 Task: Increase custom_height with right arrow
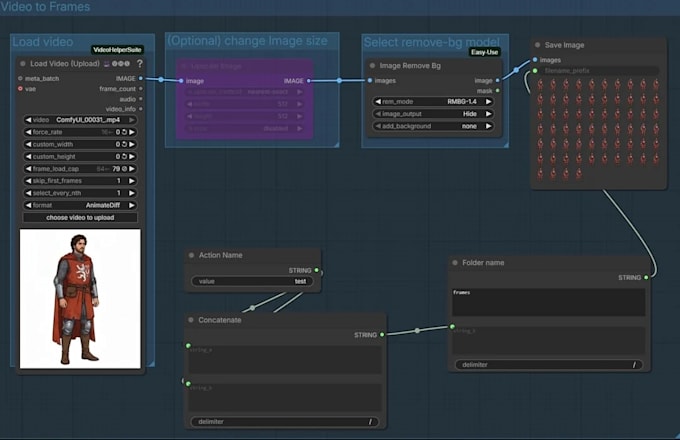coord(132,156)
